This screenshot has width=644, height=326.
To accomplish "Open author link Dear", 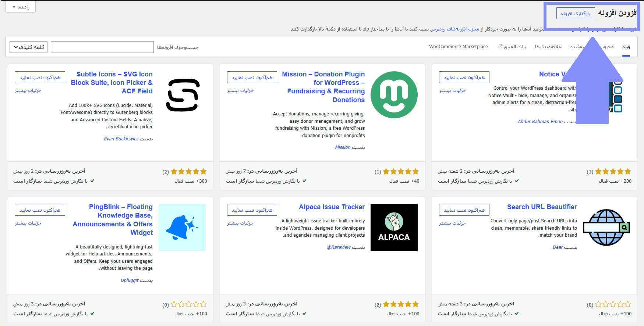I will (x=558, y=247).
